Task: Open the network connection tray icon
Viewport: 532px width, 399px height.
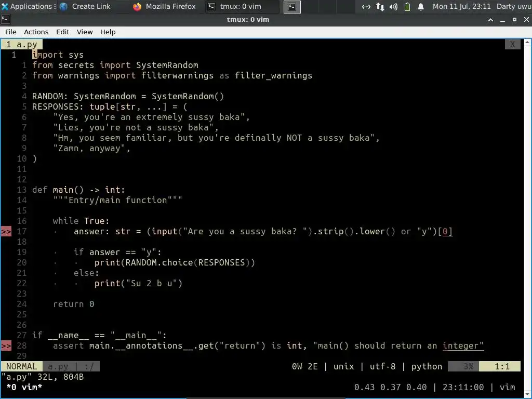Action: 366,7
